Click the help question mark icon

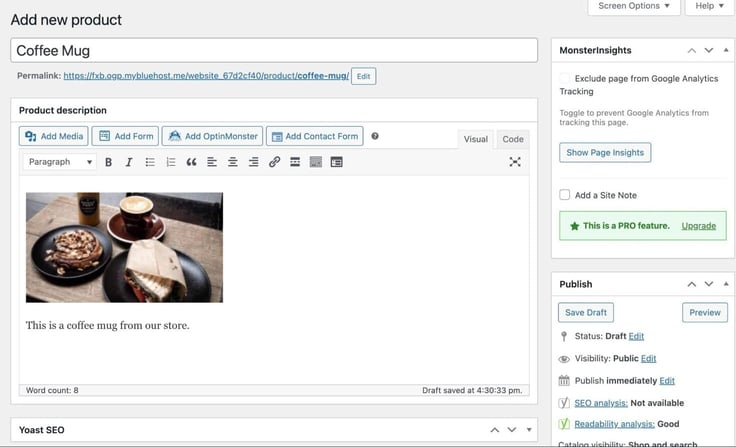point(375,136)
